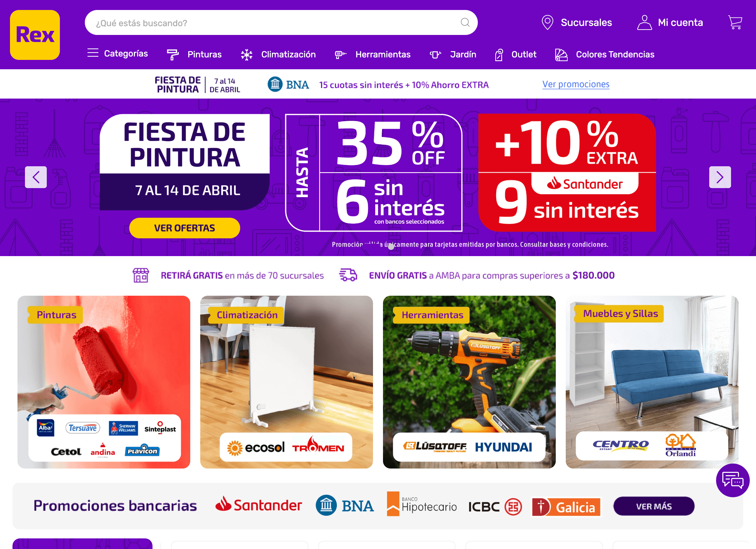The image size is (756, 549).
Task: Expand the Categorías hamburger menu
Action: point(93,53)
